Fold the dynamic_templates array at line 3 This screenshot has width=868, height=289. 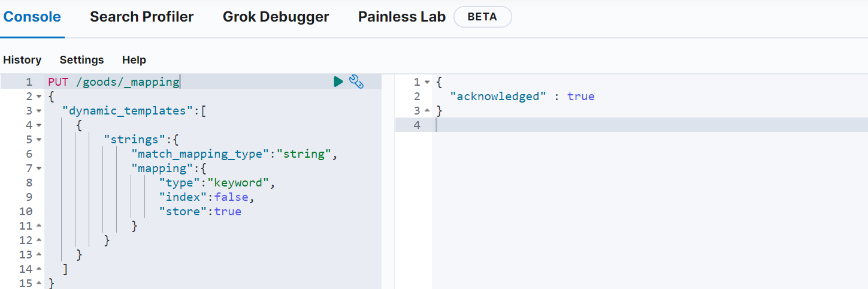pyautogui.click(x=39, y=111)
